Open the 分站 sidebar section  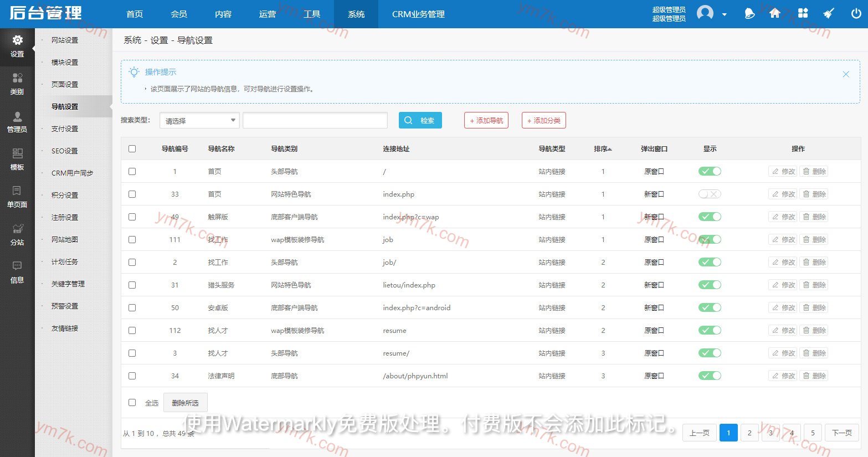coord(17,234)
